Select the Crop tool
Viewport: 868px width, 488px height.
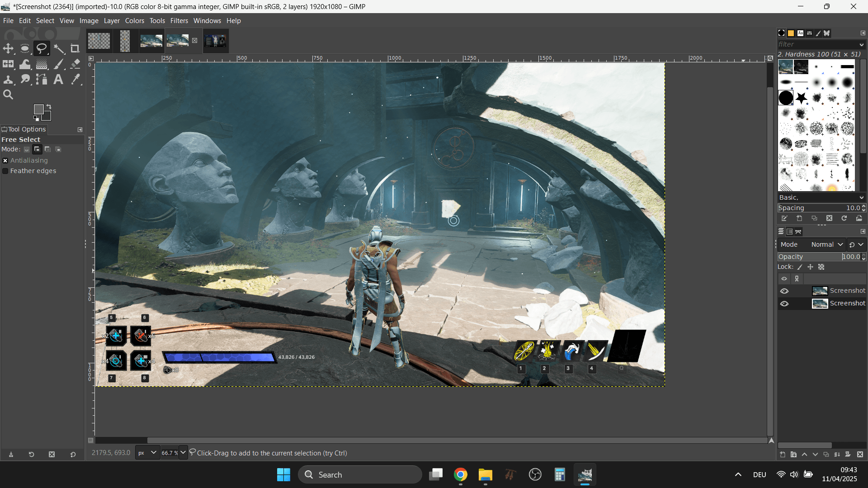(x=75, y=49)
